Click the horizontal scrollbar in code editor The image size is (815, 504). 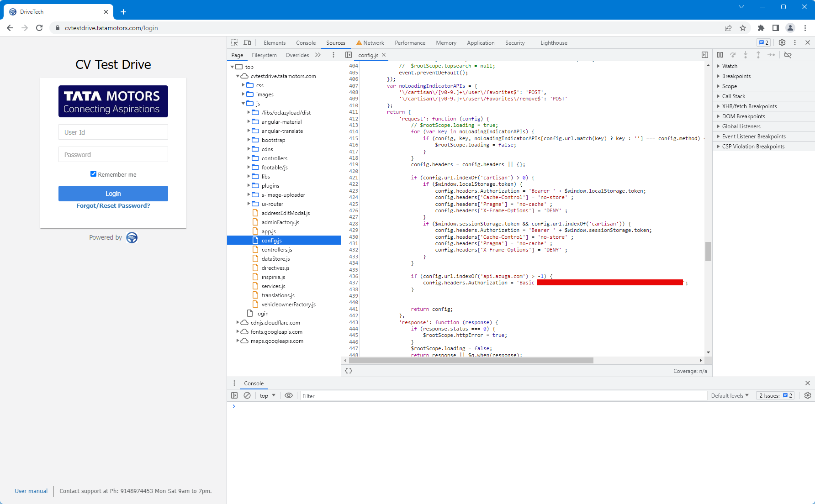pos(471,361)
